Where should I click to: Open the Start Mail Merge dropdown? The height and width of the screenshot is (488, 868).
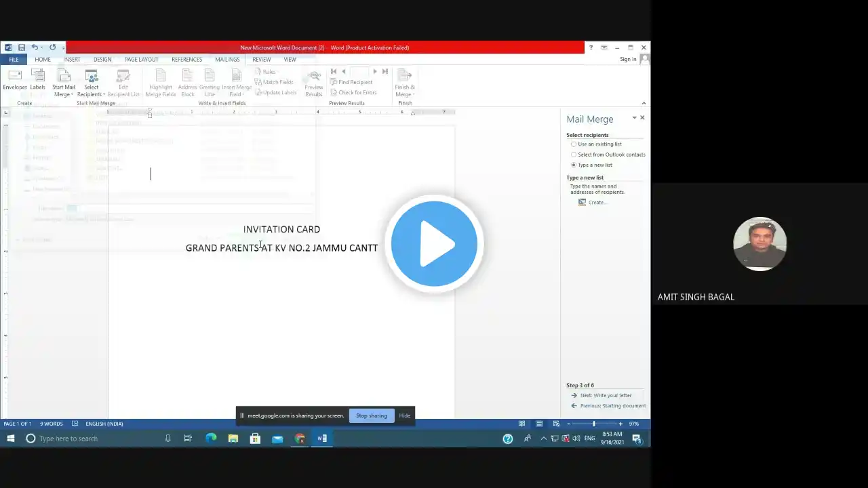[x=63, y=83]
